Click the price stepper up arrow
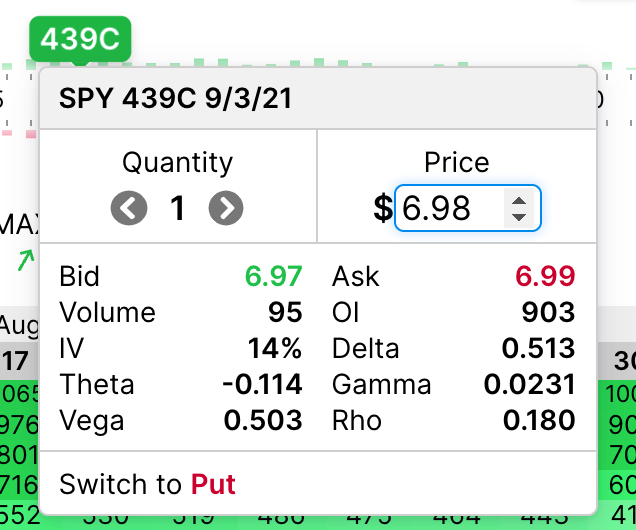The width and height of the screenshot is (636, 530). (519, 200)
